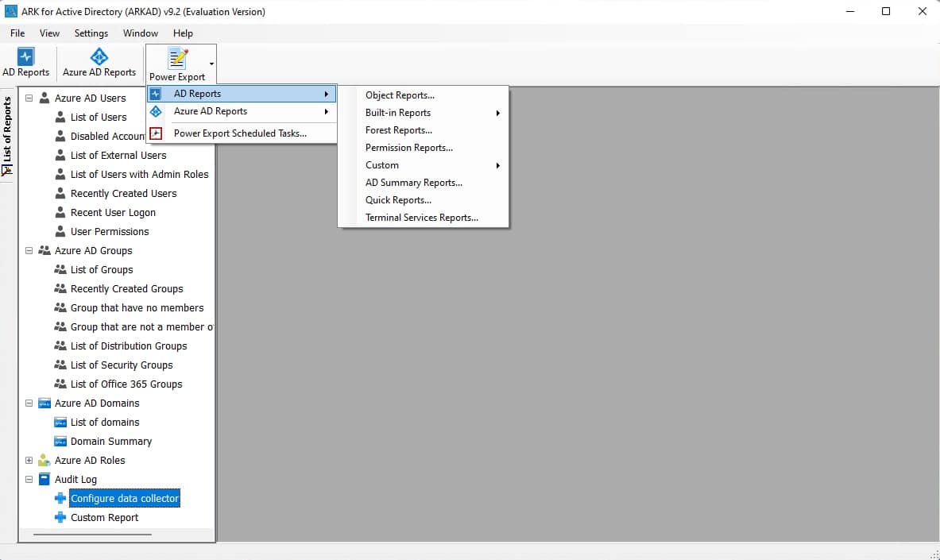This screenshot has width=940, height=560.
Task: Click the Power Export Scheduled Tasks icon
Action: pos(155,133)
